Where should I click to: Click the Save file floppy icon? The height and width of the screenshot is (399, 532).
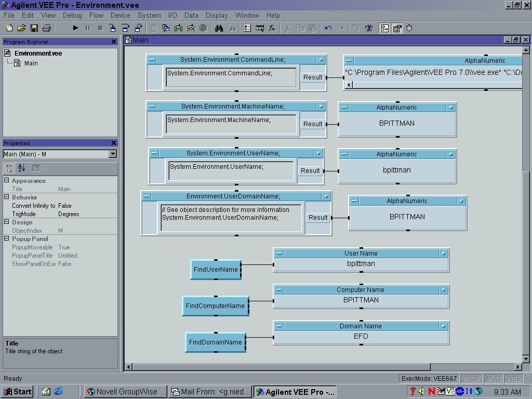coord(34,28)
